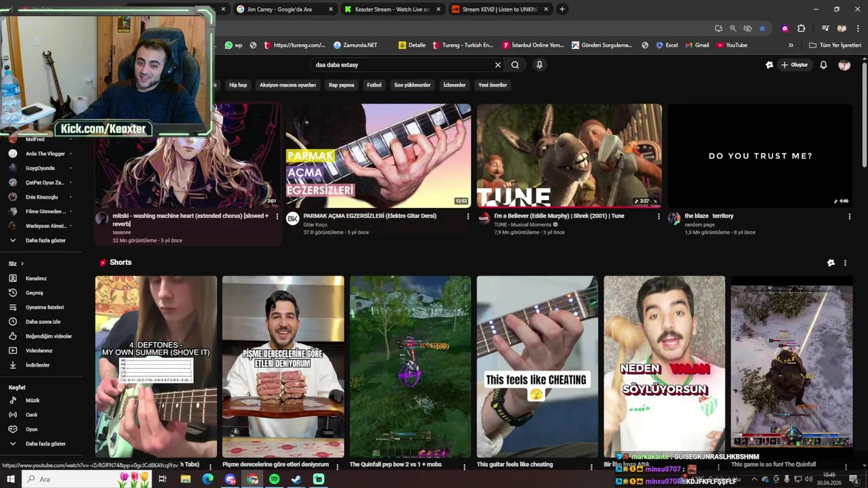Screen dimensions: 868x488
Task: Open options menu for the blaze territory
Action: 850,216
